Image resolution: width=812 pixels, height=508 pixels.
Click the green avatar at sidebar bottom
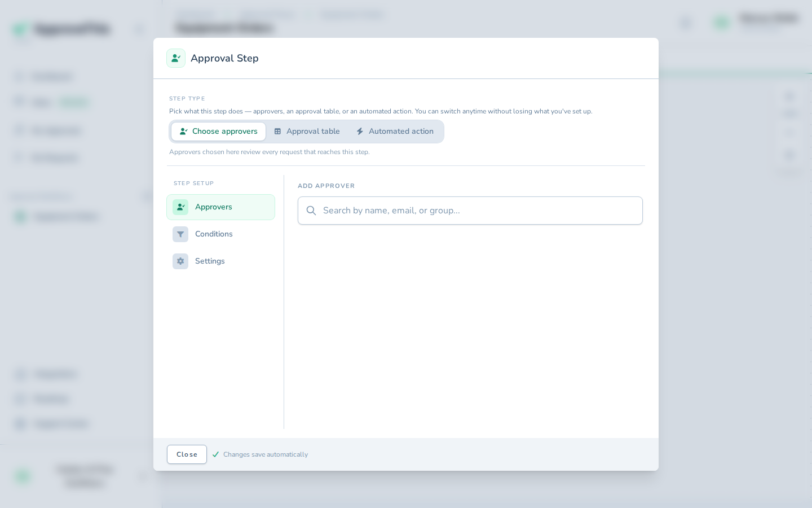pyautogui.click(x=23, y=476)
